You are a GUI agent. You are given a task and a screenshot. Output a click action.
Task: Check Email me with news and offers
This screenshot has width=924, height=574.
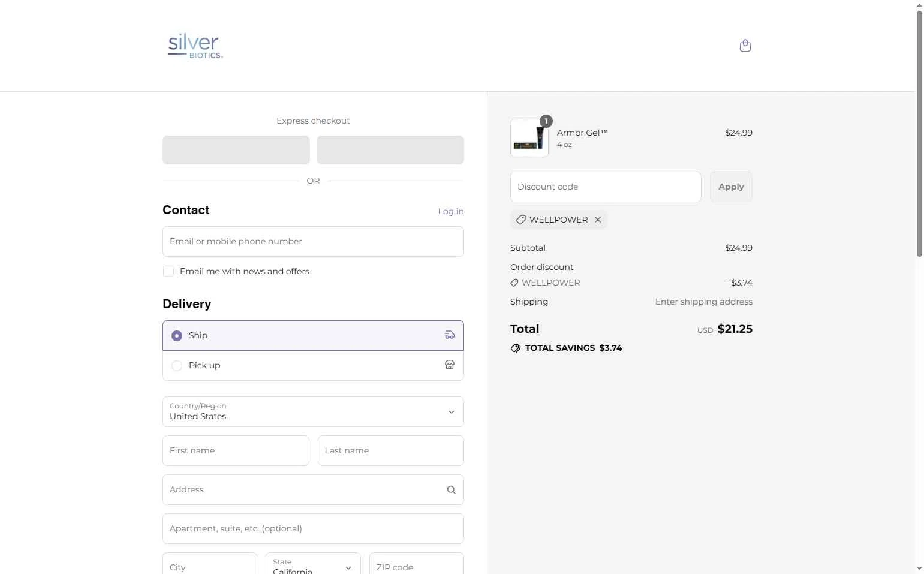pyautogui.click(x=168, y=271)
